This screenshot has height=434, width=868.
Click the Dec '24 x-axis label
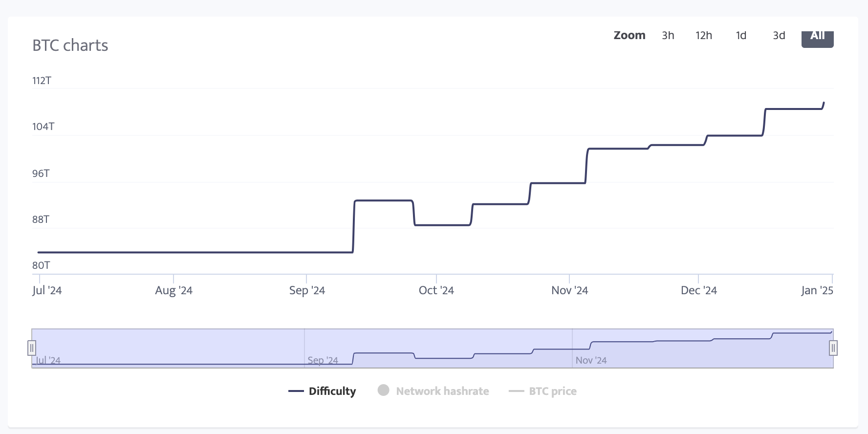click(698, 290)
